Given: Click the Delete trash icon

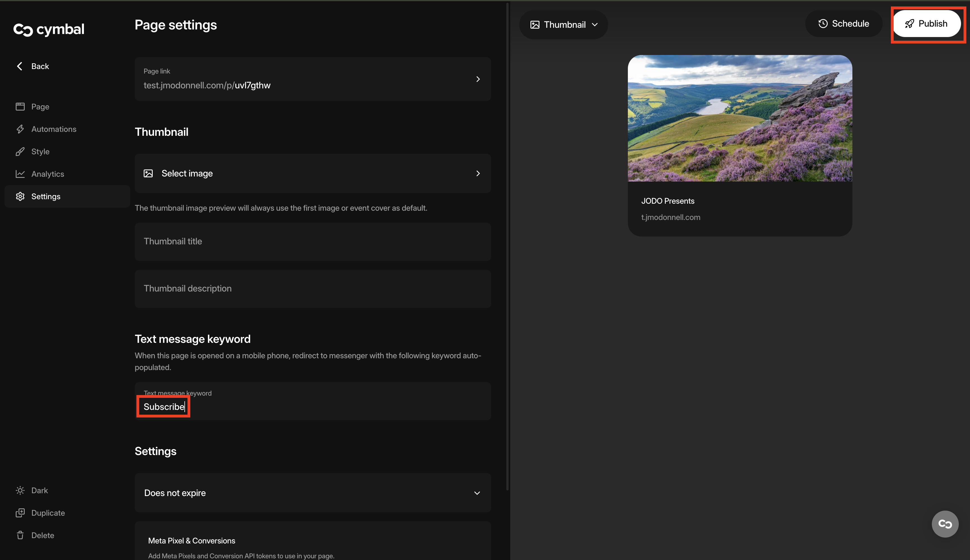Looking at the screenshot, I should [x=20, y=535].
